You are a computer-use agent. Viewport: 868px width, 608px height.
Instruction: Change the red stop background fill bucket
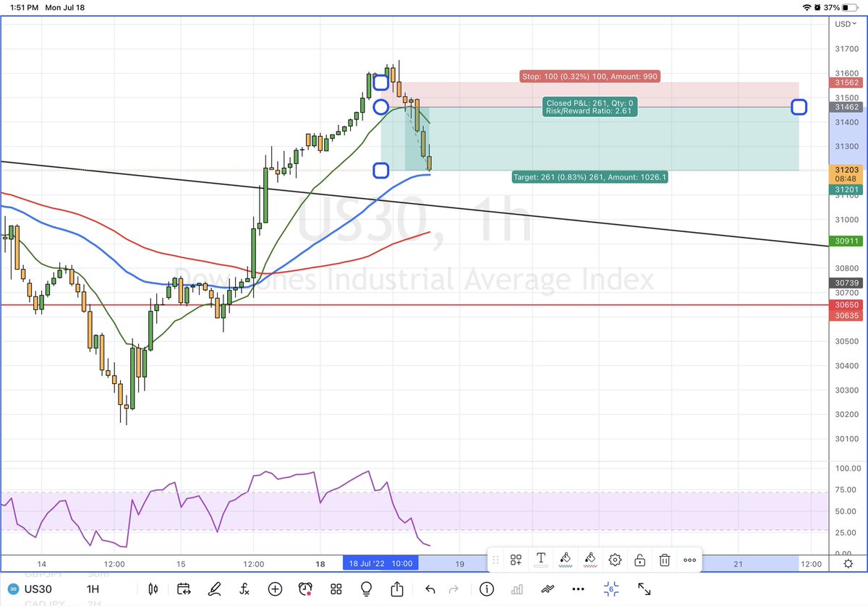(x=590, y=560)
